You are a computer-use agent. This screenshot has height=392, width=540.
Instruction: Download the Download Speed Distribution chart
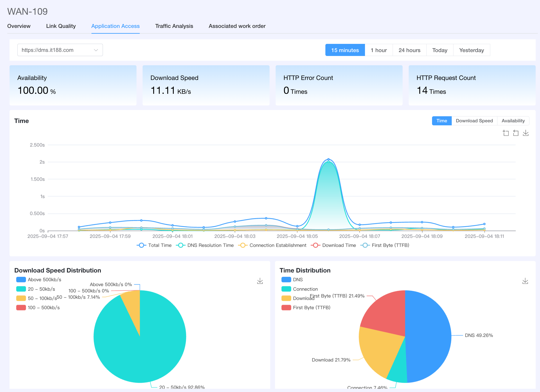[260, 281]
